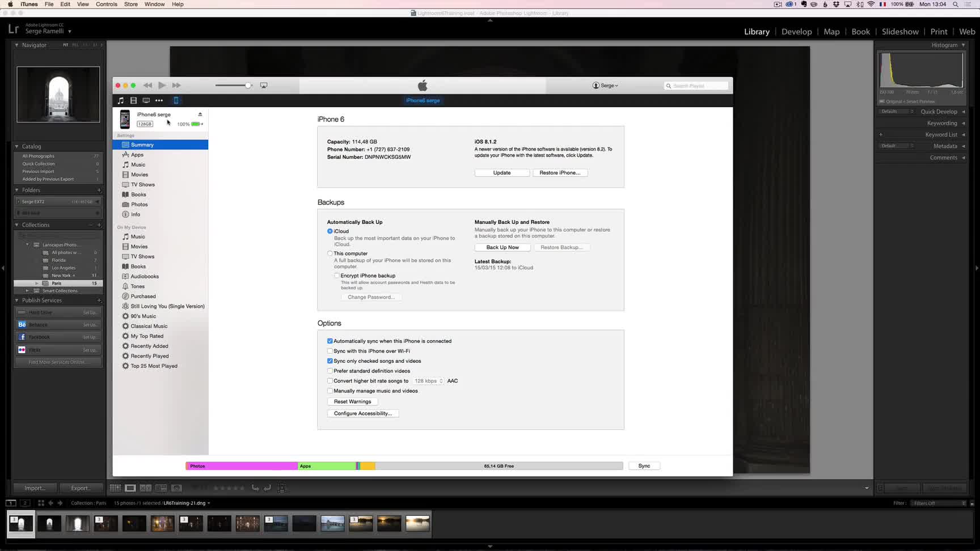The height and width of the screenshot is (551, 980).
Task: Click second window display button 2
Action: 24,503
